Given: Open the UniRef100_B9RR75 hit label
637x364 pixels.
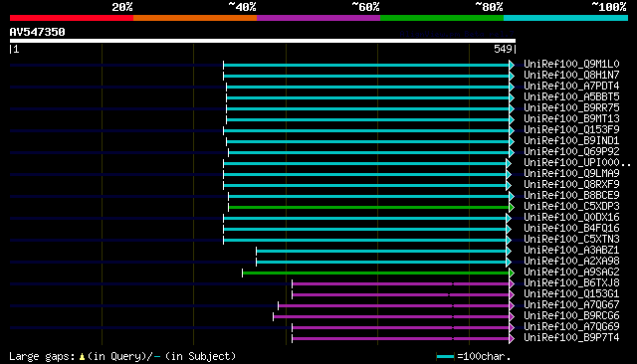Looking at the screenshot, I should (571, 108).
